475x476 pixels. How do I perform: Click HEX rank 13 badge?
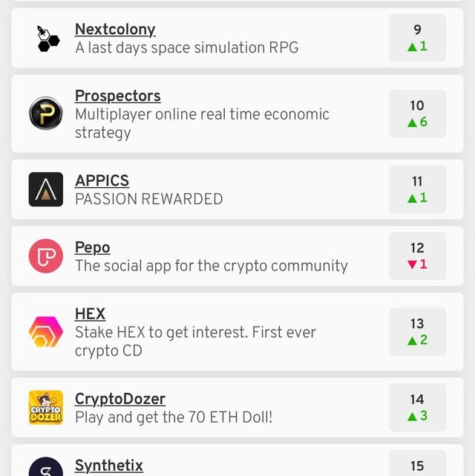[x=417, y=332]
